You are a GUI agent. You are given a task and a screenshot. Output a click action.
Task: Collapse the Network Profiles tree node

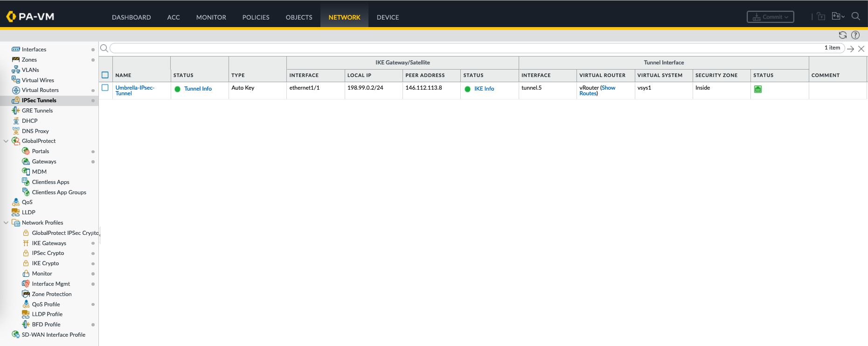(6, 223)
